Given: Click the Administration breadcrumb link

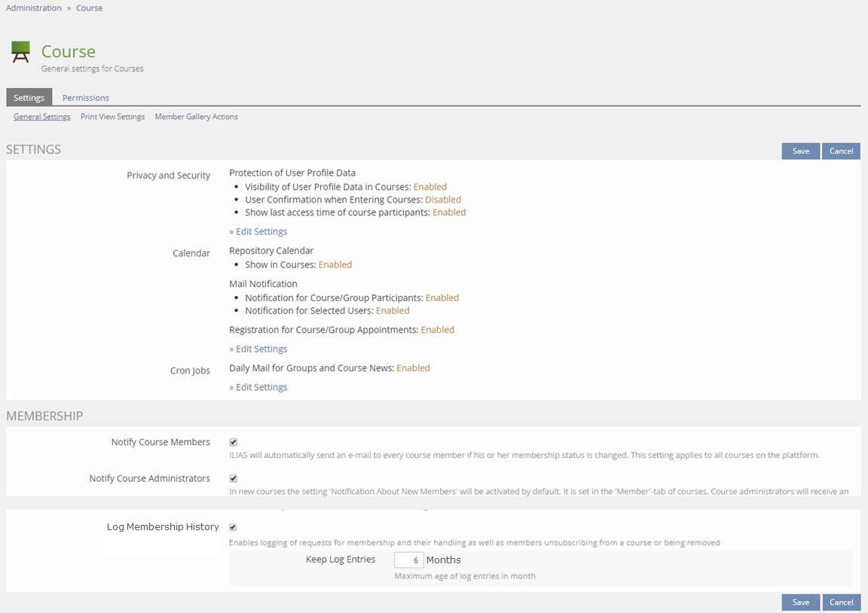Looking at the screenshot, I should pos(34,8).
